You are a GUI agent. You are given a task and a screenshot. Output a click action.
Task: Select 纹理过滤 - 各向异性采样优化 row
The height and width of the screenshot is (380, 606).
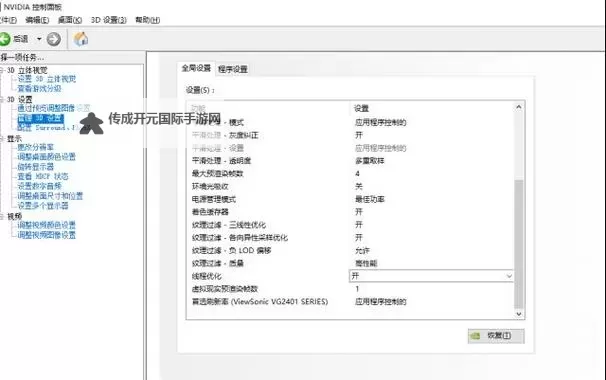tap(350, 237)
